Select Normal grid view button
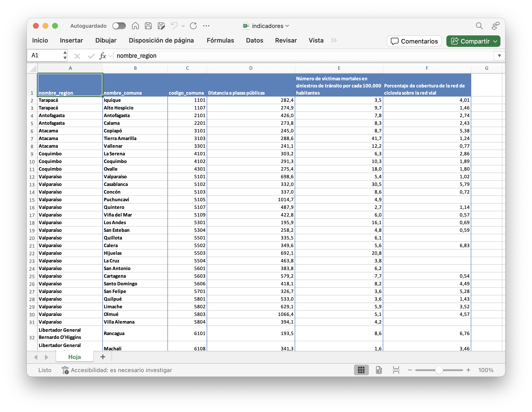Screen dimensions: 532x412 361,370
